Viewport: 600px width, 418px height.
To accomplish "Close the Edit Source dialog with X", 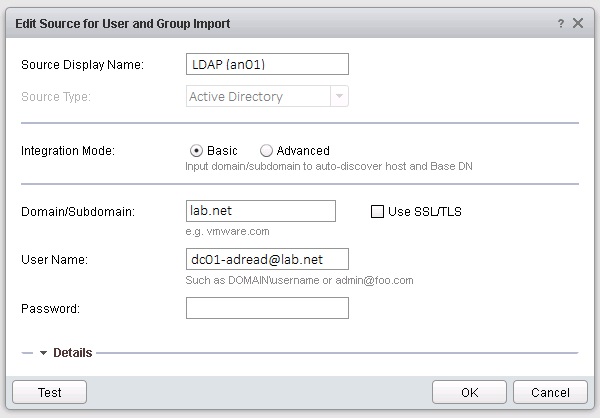I will click(580, 21).
